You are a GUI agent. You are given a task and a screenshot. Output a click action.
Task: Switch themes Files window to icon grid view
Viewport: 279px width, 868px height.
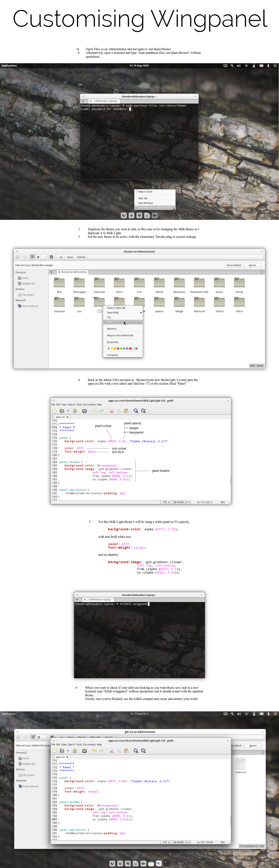(x=33, y=257)
